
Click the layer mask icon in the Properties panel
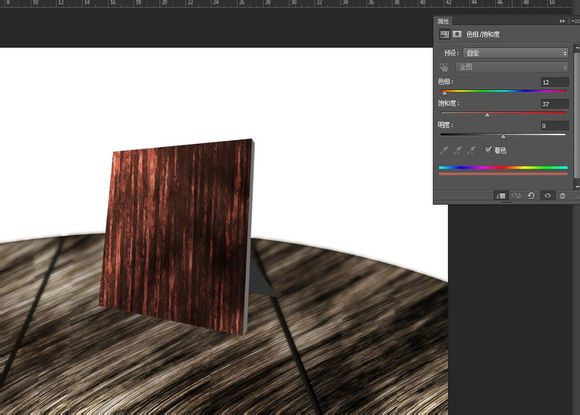457,34
